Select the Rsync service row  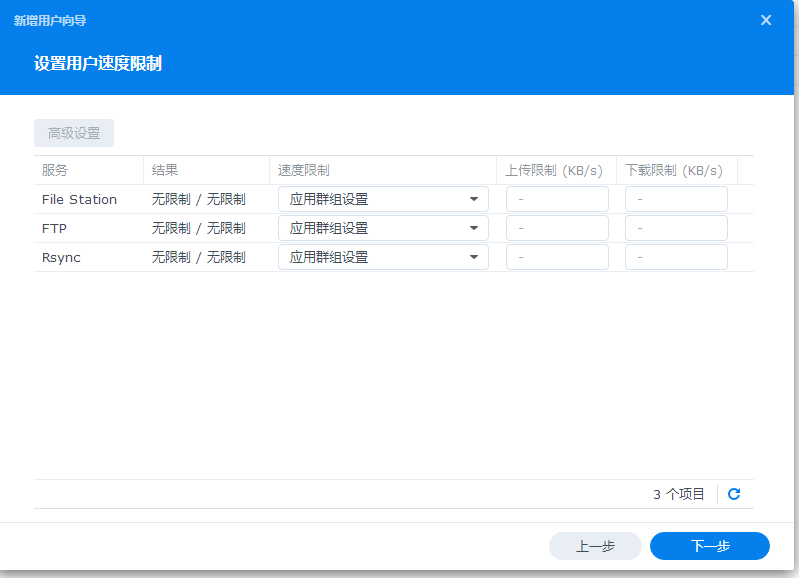click(x=62, y=257)
